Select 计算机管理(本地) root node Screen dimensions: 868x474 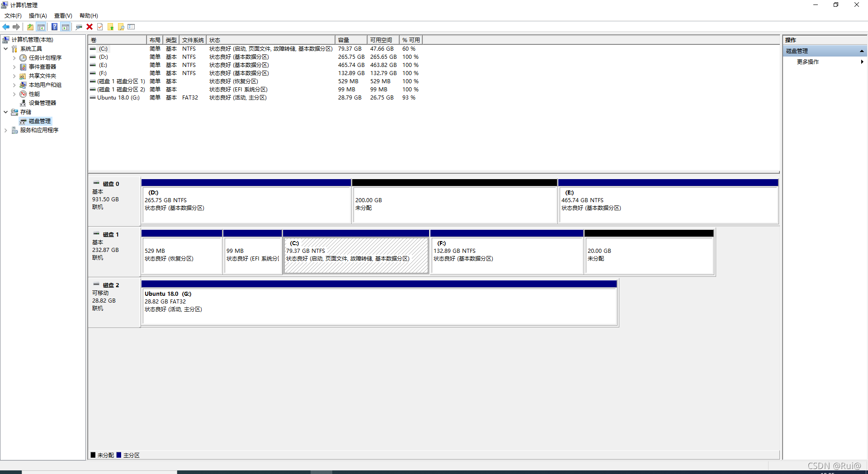click(32, 40)
